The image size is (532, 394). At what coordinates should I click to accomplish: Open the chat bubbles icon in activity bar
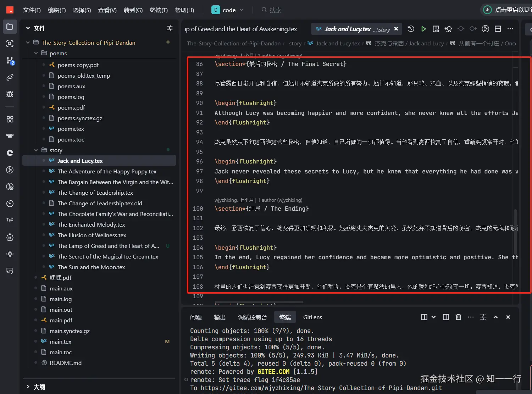(x=10, y=271)
